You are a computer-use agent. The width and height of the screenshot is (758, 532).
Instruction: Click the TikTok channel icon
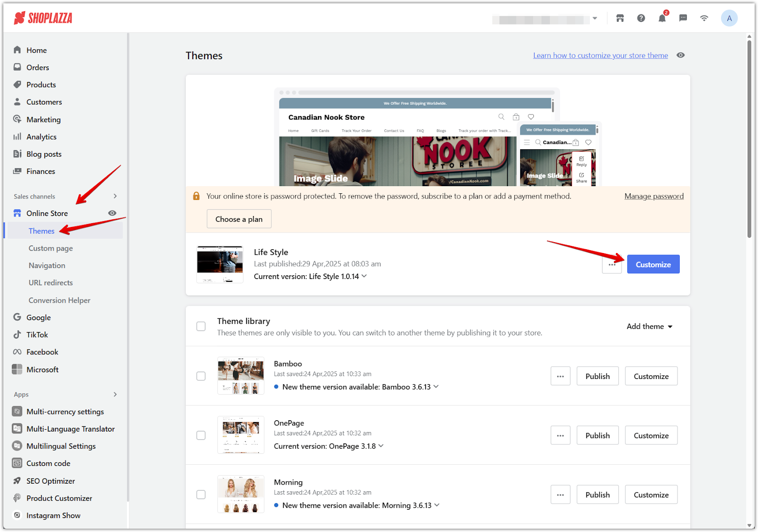[x=18, y=334]
